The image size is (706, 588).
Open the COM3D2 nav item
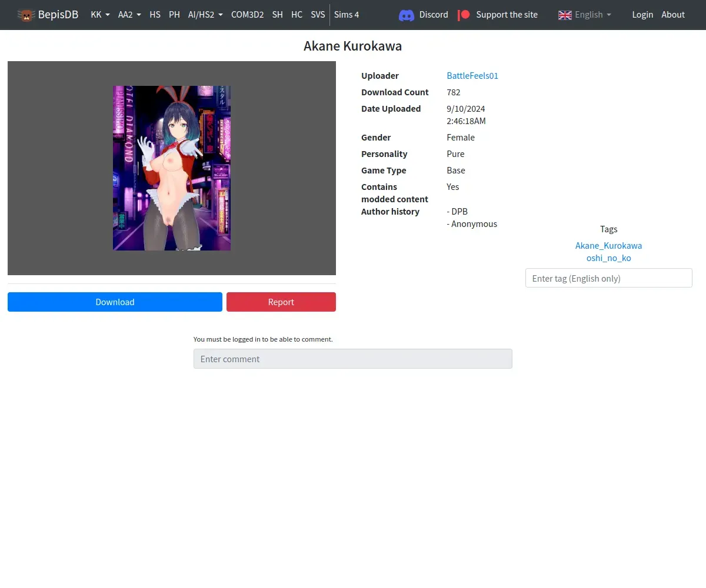pos(247,15)
